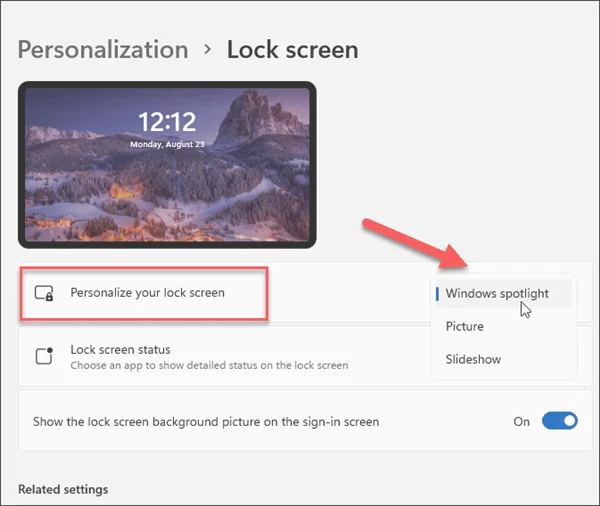Go back to Personalization breadcrumb
This screenshot has height=506, width=600.
tap(103, 50)
